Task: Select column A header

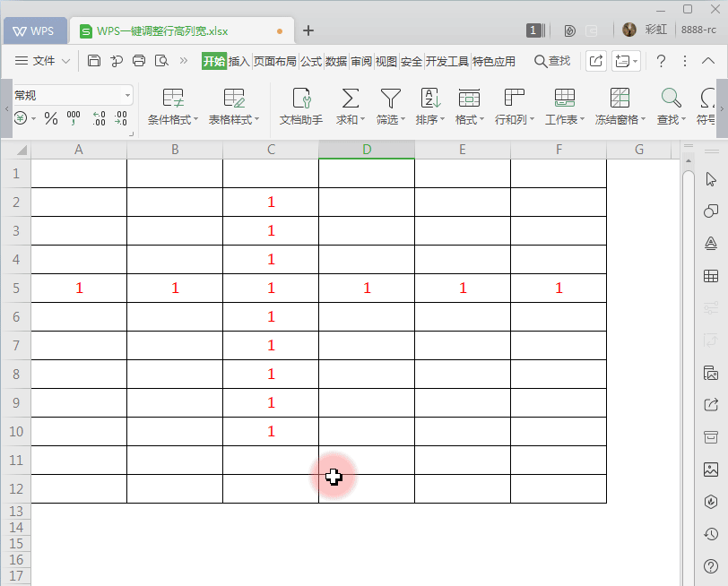Action: (x=79, y=150)
